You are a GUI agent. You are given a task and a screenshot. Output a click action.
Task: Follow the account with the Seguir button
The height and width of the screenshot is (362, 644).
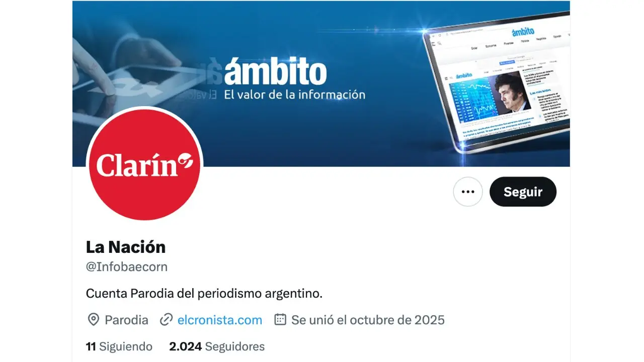click(523, 192)
